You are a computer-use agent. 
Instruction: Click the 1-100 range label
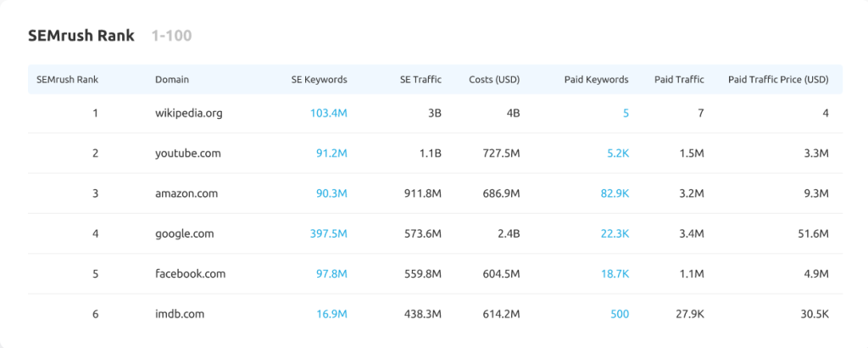click(171, 36)
